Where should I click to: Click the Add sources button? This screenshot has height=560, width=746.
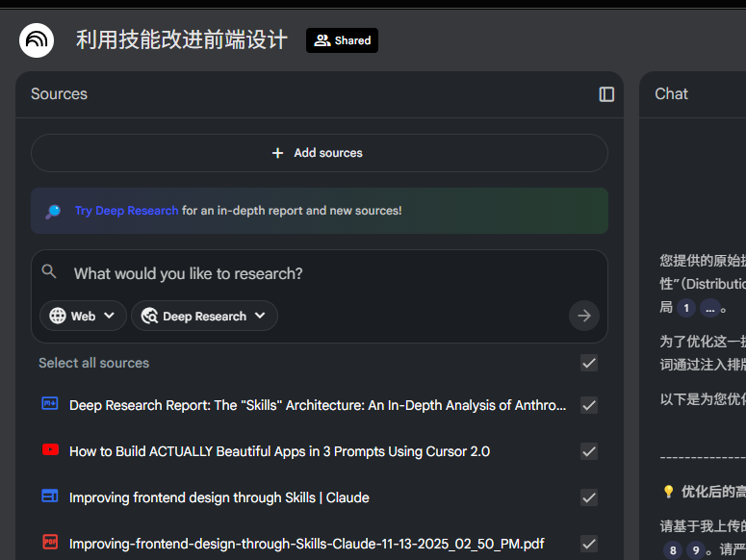(320, 153)
